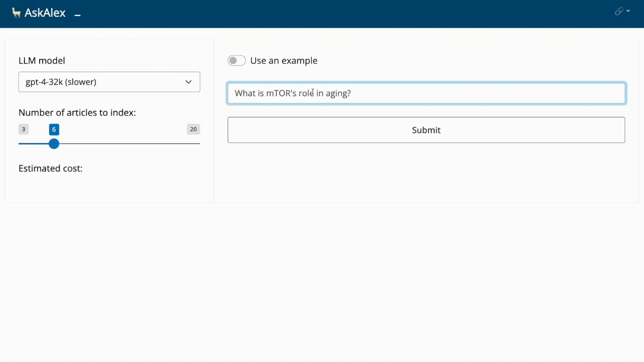The image size is (644, 362).
Task: Open the LLM model select box
Action: pos(101,82)
